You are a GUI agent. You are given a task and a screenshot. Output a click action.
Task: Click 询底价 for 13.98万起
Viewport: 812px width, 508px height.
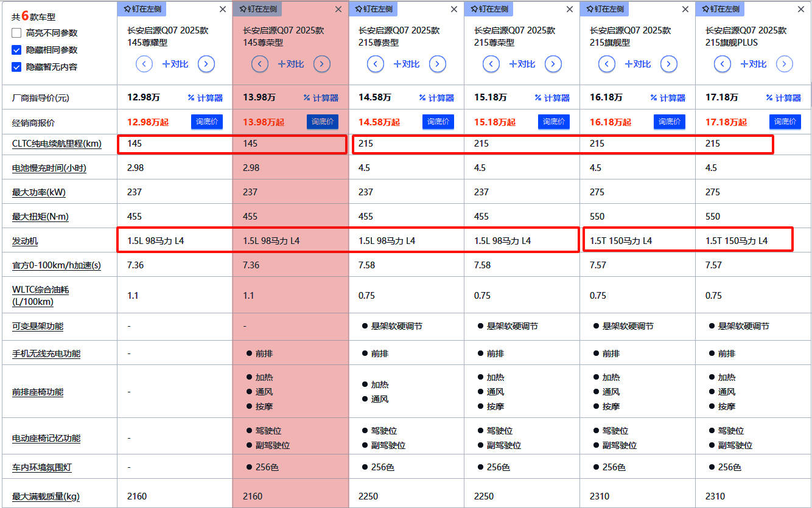pyautogui.click(x=323, y=122)
